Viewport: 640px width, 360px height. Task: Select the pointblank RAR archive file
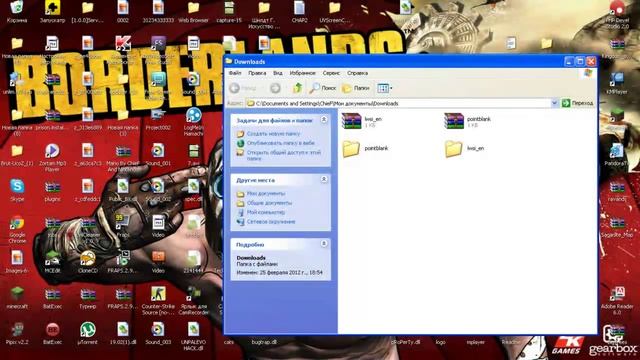click(x=467, y=121)
